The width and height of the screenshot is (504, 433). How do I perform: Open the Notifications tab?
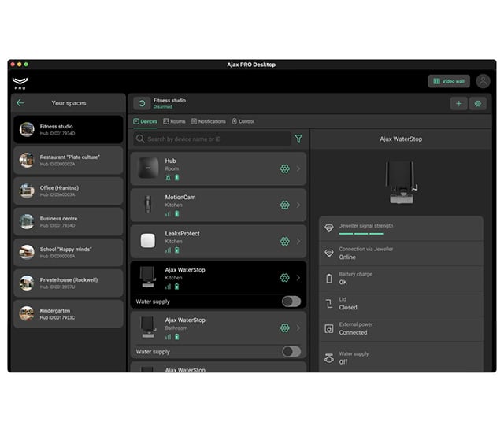tap(209, 121)
